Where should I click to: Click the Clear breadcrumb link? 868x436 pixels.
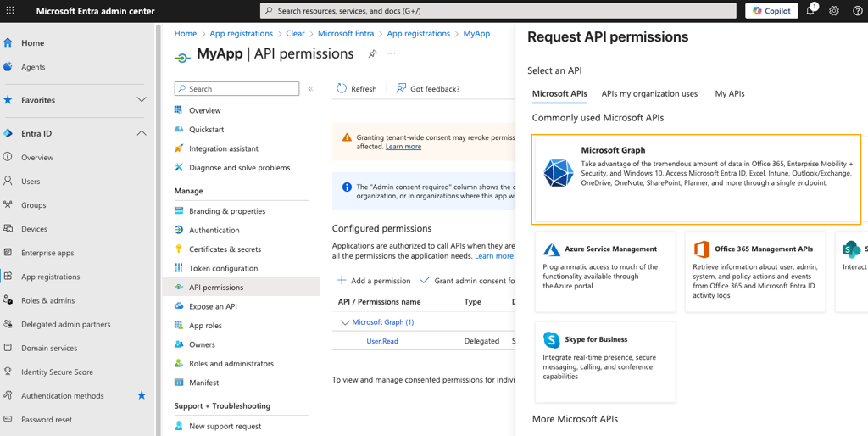[295, 33]
